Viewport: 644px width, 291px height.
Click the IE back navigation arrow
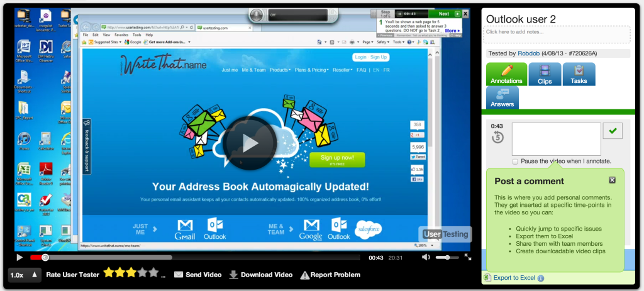pyautogui.click(x=86, y=26)
